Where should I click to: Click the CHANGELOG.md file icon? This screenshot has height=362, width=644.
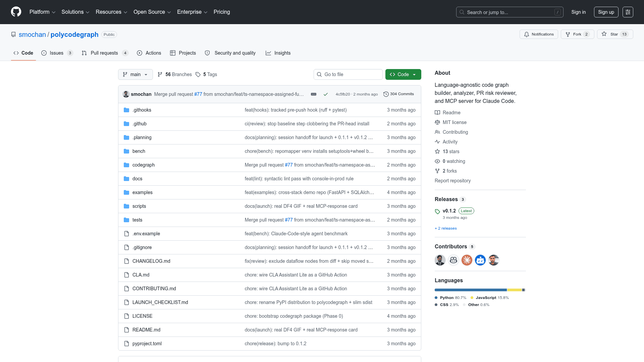pos(126,261)
